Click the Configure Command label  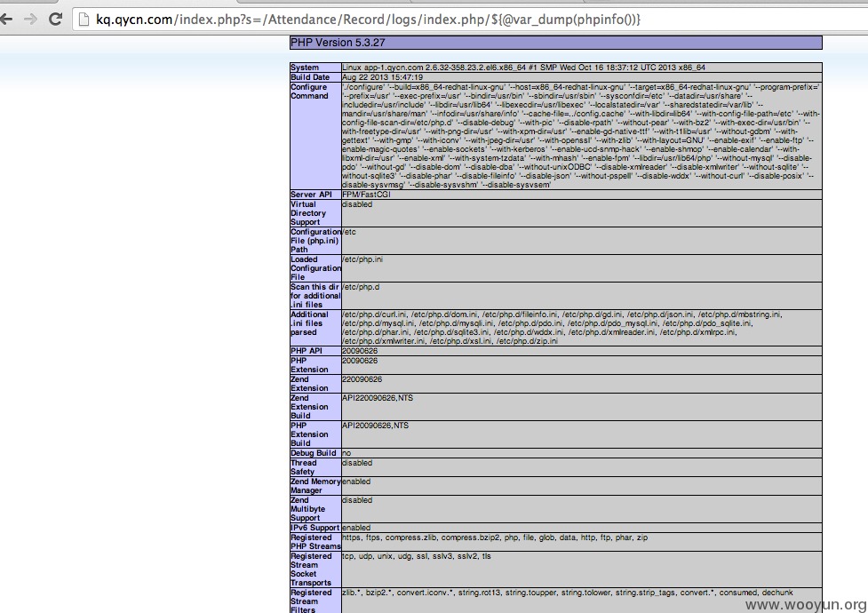click(x=309, y=92)
